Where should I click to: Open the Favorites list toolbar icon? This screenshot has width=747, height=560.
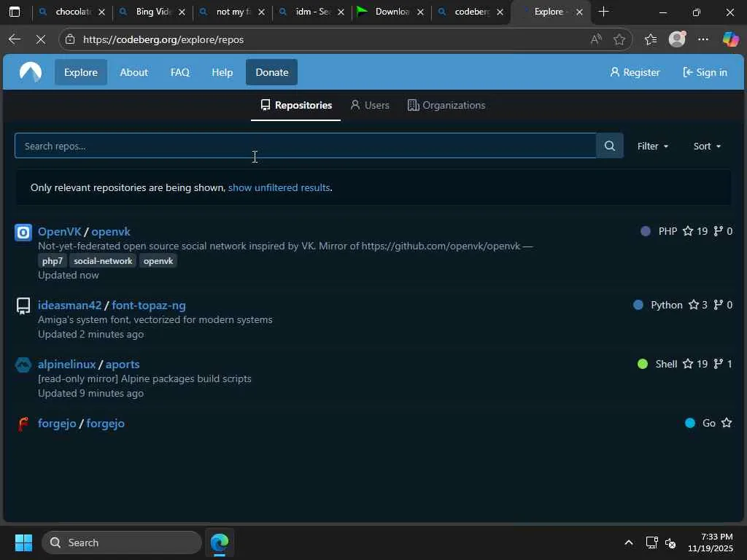[650, 39]
